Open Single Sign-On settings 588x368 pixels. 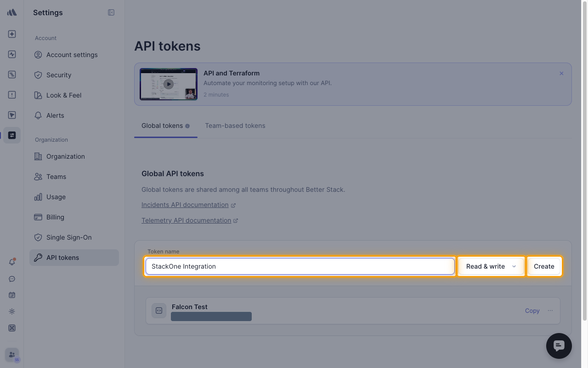tap(74, 237)
